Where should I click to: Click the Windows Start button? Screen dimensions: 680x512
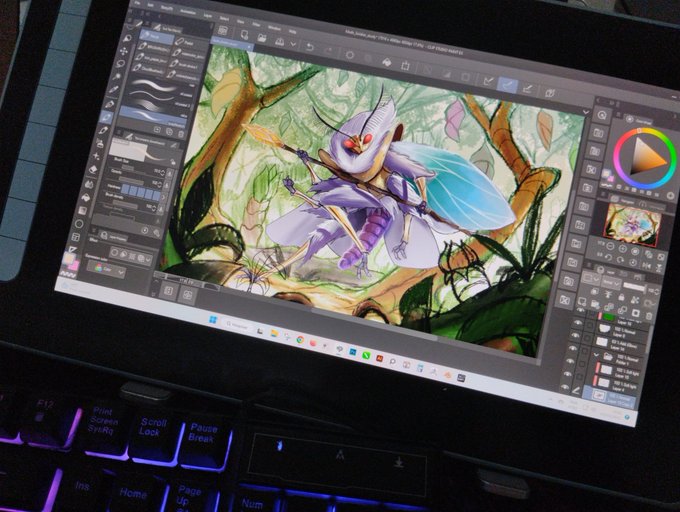212,320
